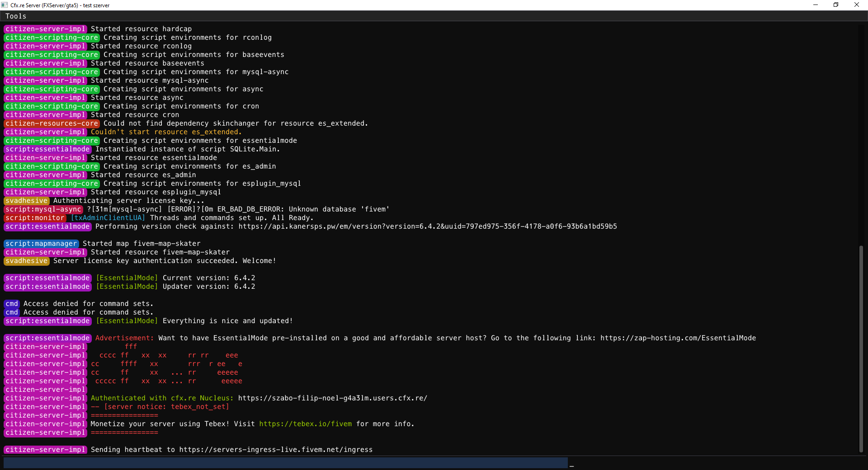The width and height of the screenshot is (868, 470).
Task: Click the console command input field at bottom
Action: click(x=284, y=462)
